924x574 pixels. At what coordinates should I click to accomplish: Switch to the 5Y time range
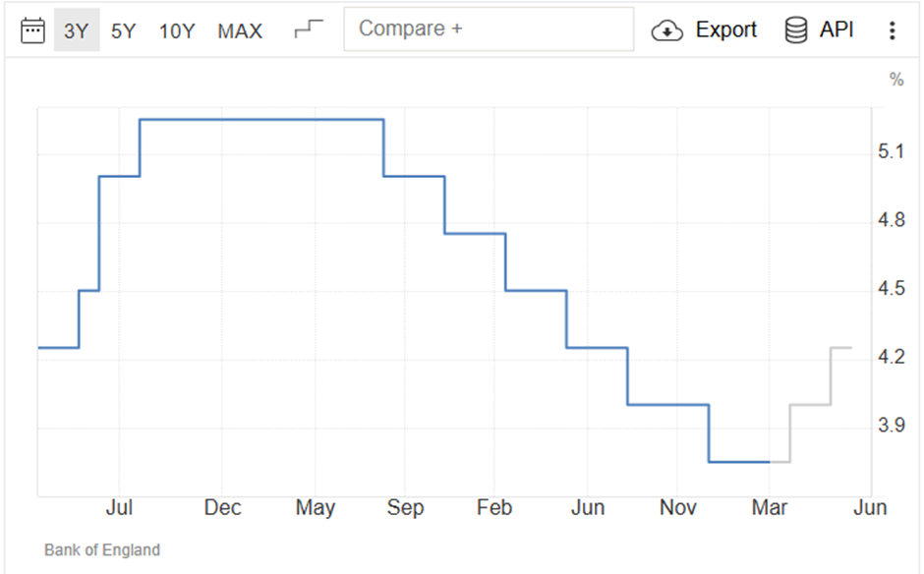(123, 30)
